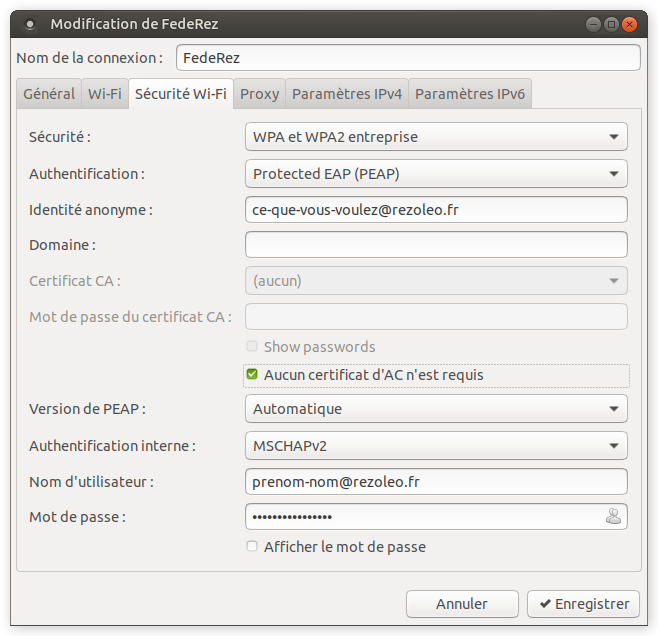Minimize the FedeRez modification window
Screen dimensions: 658x636
[594, 24]
